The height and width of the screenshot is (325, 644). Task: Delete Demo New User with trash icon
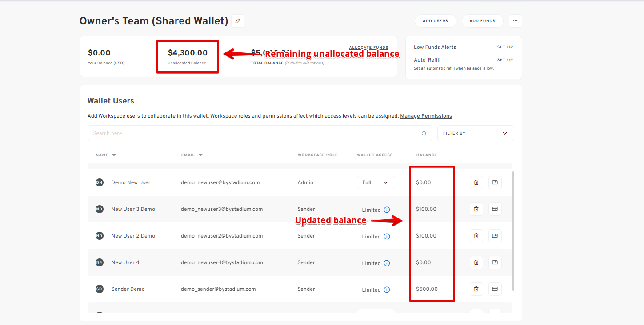[x=476, y=182]
